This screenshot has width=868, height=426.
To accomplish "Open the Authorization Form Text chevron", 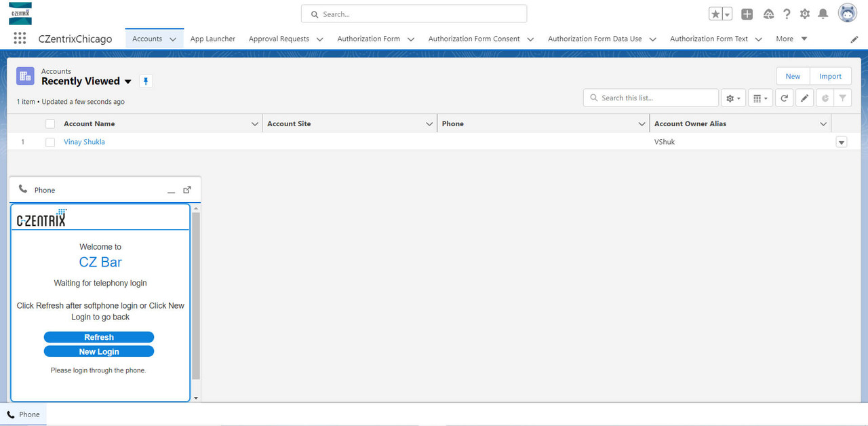I will coord(758,39).
